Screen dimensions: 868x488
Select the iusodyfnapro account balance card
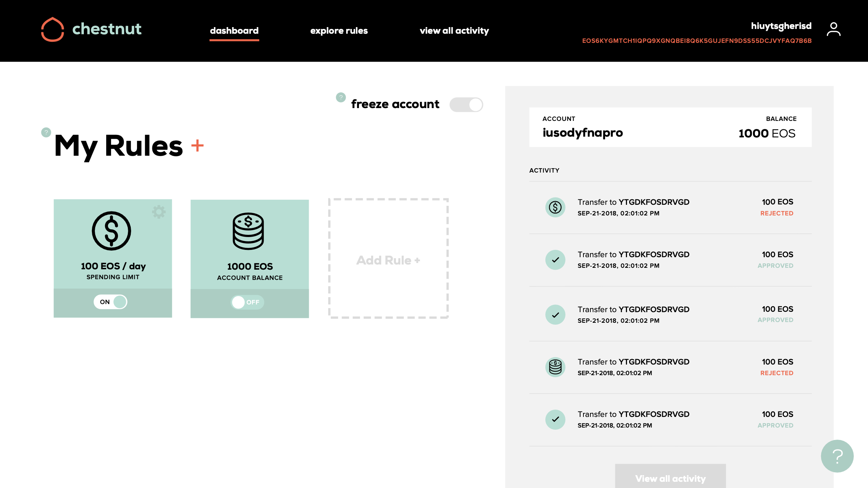click(x=670, y=127)
